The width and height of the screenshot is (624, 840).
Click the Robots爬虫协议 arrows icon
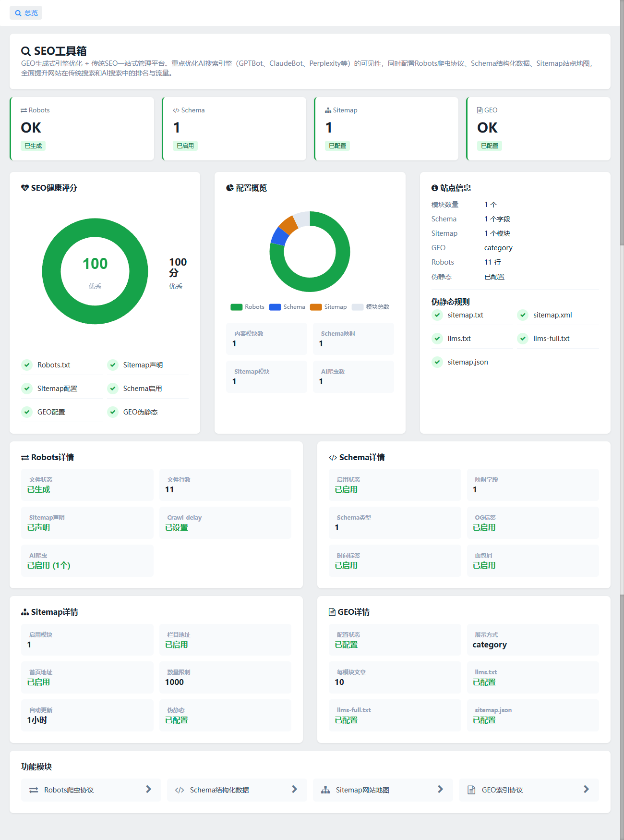34,790
